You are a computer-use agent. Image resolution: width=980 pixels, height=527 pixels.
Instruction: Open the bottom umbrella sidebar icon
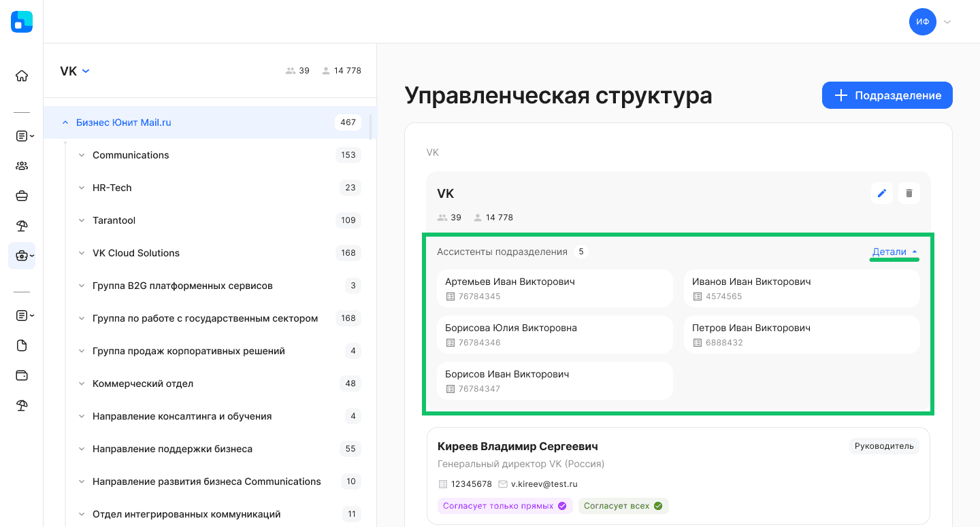tap(22, 405)
